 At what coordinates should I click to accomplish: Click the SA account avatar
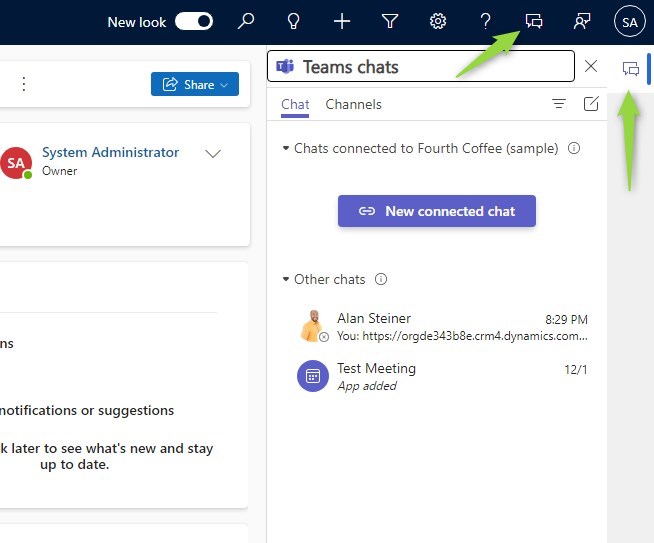[629, 21]
